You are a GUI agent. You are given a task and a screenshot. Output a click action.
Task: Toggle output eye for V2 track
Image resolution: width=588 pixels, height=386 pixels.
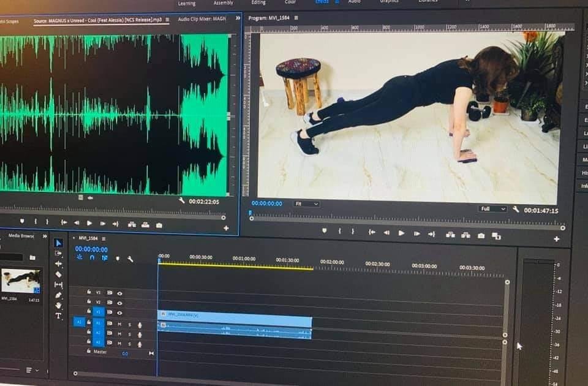click(119, 303)
